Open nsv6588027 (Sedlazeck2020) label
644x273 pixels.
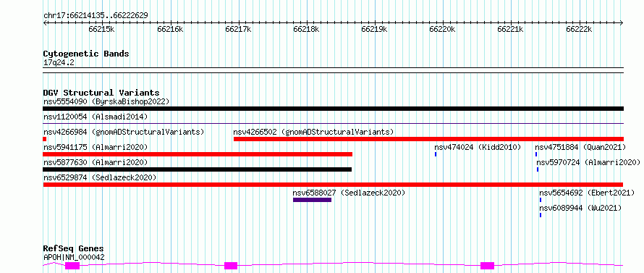point(349,193)
